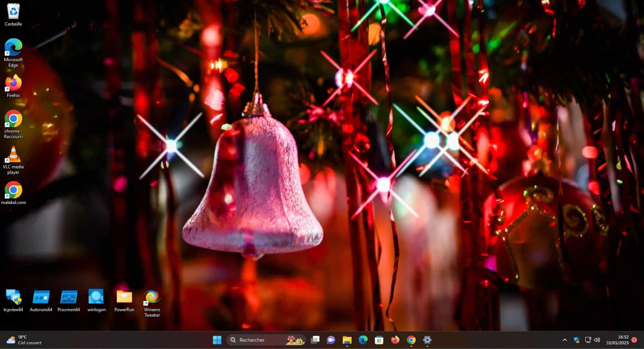644x349 pixels.
Task: Select the VLC media player desktop icon
Action: pyautogui.click(x=13, y=160)
